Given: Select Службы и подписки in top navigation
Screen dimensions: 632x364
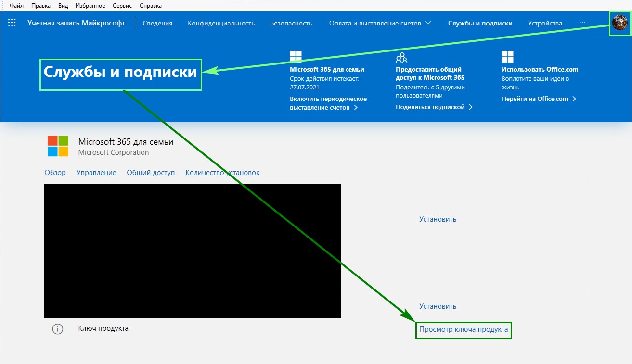Looking at the screenshot, I should click(x=480, y=23).
